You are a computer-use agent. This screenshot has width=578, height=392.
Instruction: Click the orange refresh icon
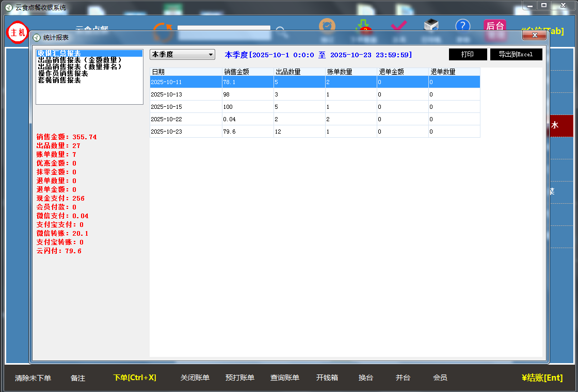coord(163,32)
